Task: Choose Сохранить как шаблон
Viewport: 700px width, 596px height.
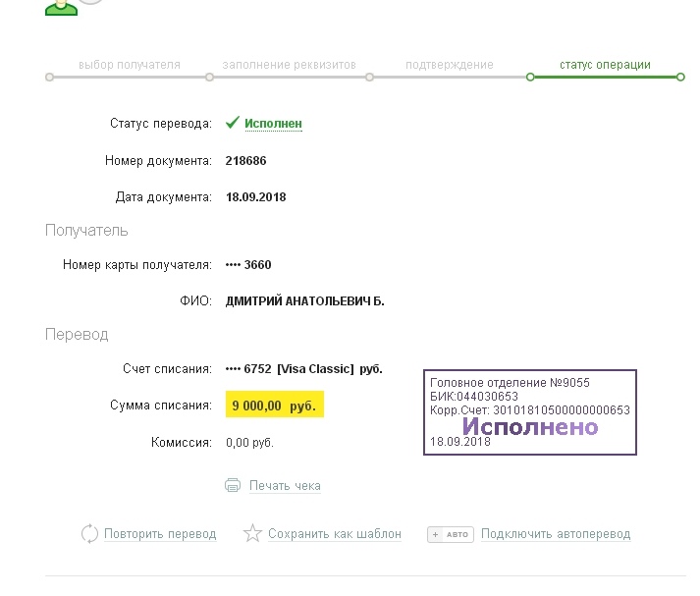Action: 335,534
